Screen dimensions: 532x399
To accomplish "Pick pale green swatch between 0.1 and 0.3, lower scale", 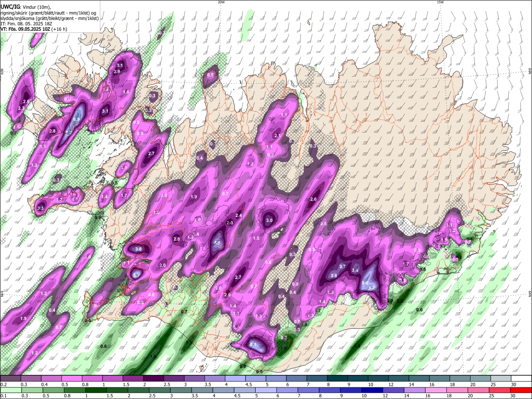I will [x=10, y=390].
